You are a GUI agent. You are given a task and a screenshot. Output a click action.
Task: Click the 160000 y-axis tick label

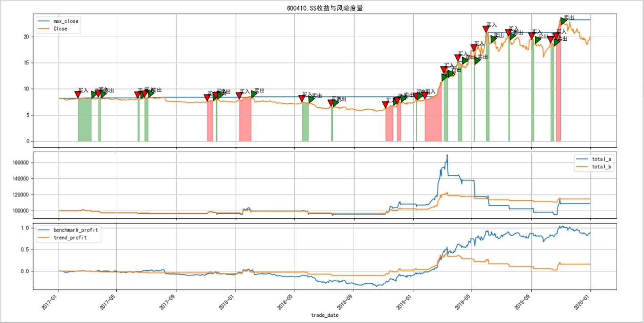[x=21, y=163]
